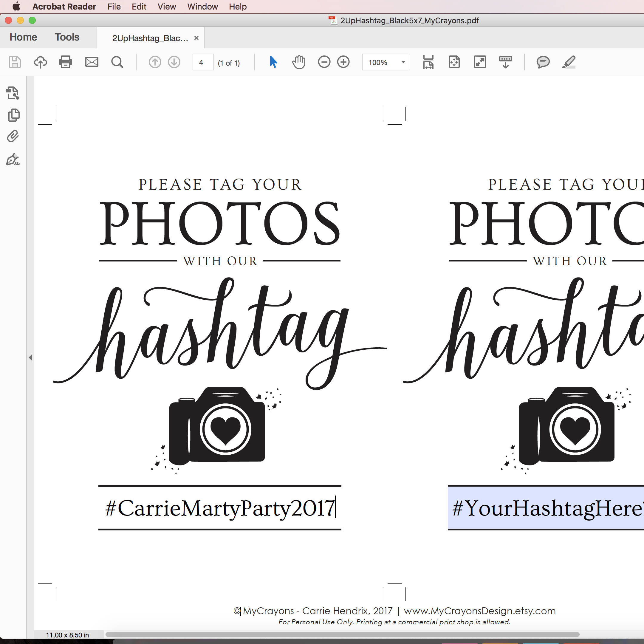
Task: Open the zoom level dropdown
Action: coord(403,62)
